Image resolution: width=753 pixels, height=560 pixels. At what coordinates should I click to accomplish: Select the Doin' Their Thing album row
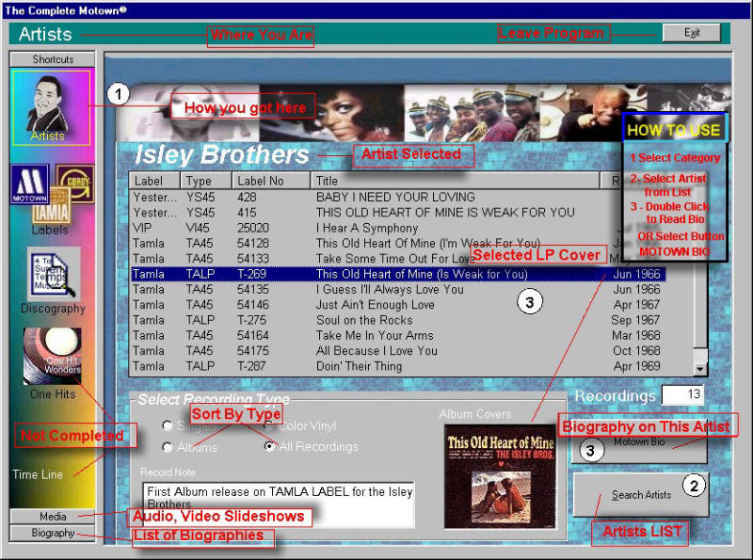tap(398, 366)
